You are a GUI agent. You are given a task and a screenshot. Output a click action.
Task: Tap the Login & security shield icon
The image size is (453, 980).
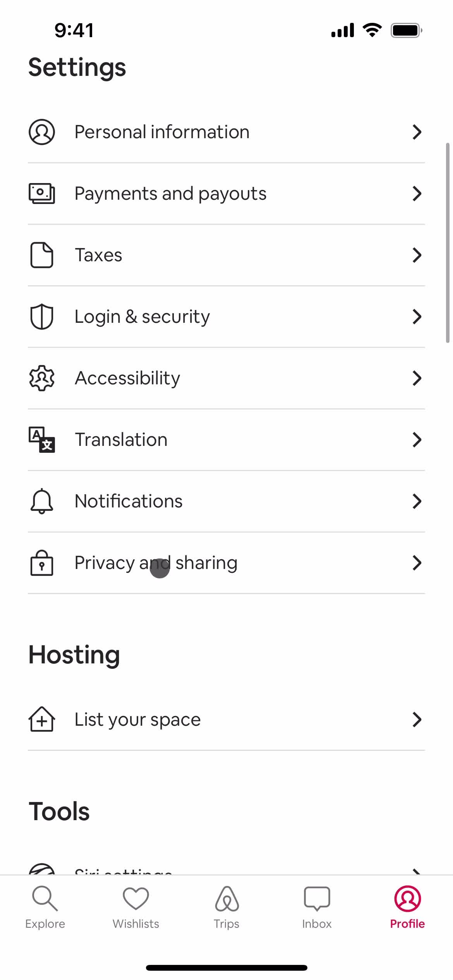[42, 317]
